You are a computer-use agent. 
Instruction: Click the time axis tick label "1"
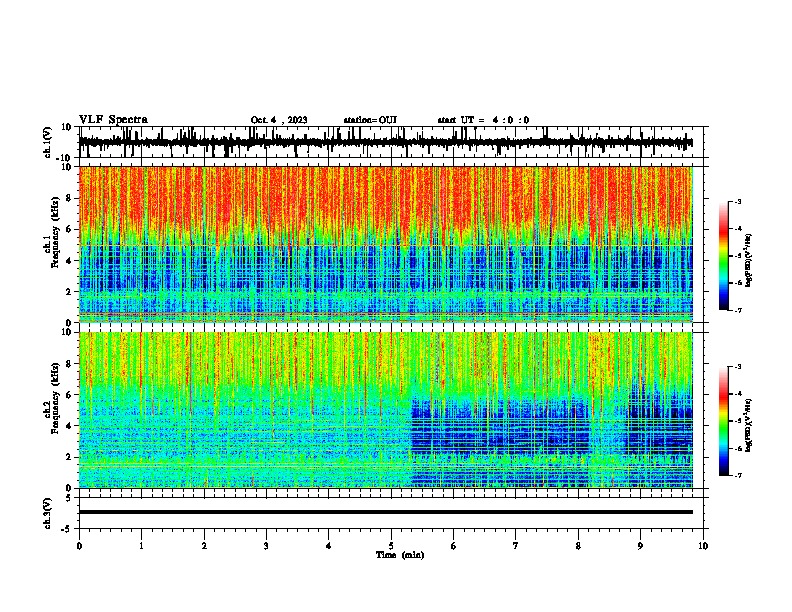(x=141, y=546)
